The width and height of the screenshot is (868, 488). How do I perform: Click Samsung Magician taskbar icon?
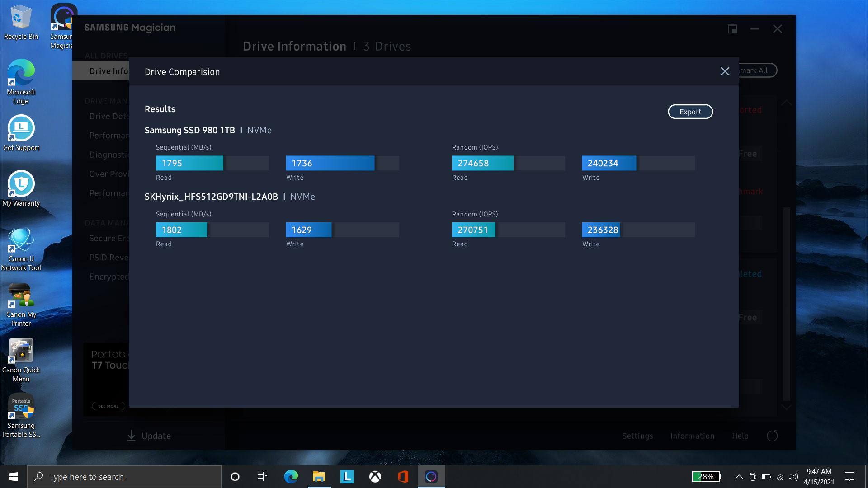[x=431, y=477]
